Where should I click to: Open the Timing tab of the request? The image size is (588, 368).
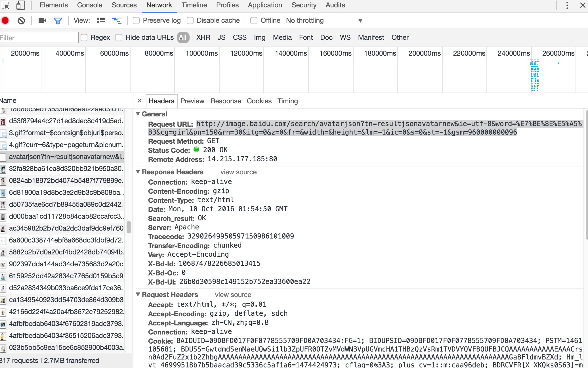pyautogui.click(x=287, y=101)
